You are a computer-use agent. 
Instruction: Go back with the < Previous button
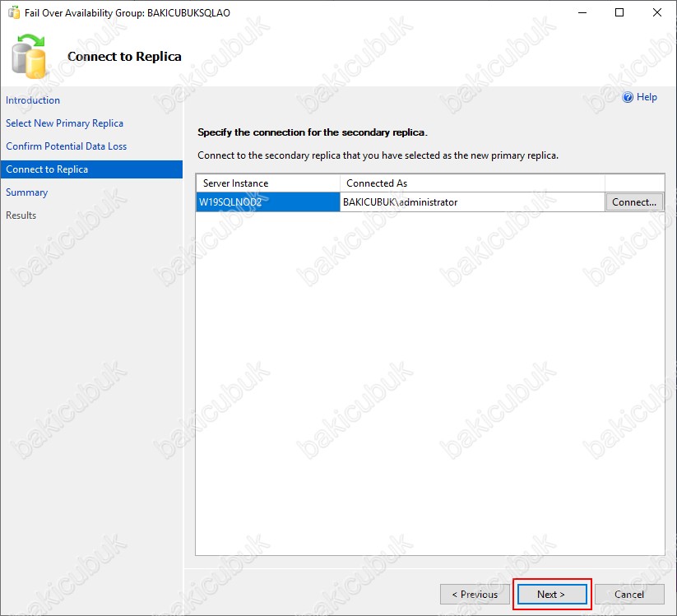pyautogui.click(x=475, y=595)
